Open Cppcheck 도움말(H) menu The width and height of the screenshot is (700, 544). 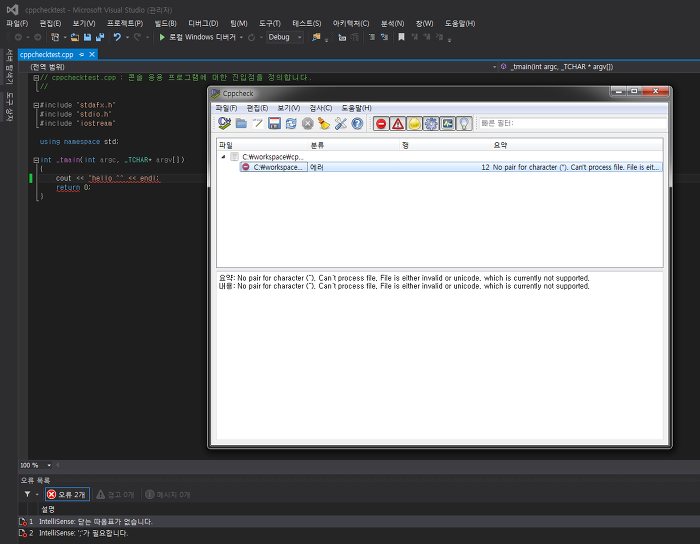tap(356, 108)
